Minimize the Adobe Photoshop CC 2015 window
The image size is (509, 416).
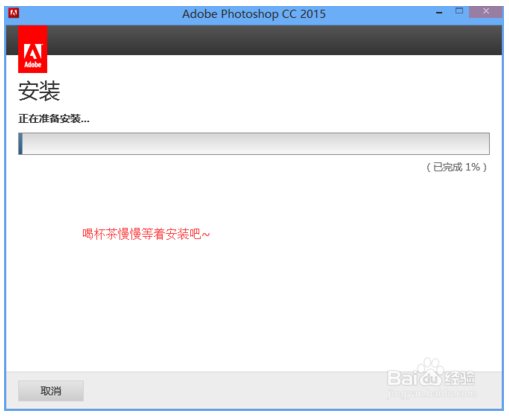[439, 13]
